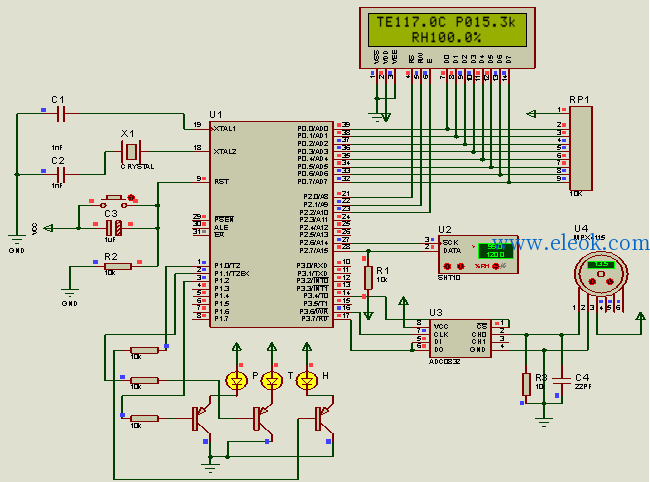The width and height of the screenshot is (650, 482).
Task: Select the U3 ADC0832 chip
Action: click(x=460, y=338)
